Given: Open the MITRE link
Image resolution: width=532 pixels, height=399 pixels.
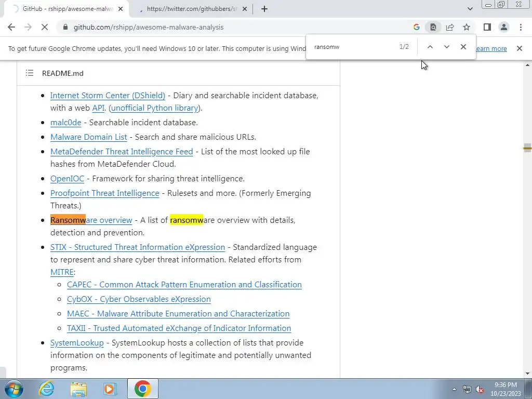Looking at the screenshot, I should pyautogui.click(x=62, y=272).
